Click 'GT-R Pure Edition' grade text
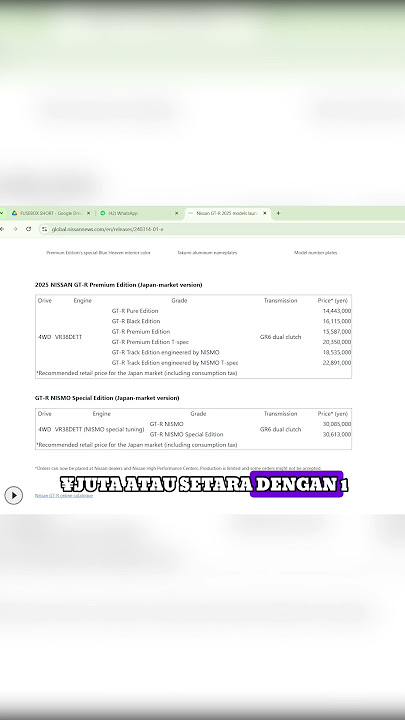Viewport: 405px width, 720px height. coord(135,311)
